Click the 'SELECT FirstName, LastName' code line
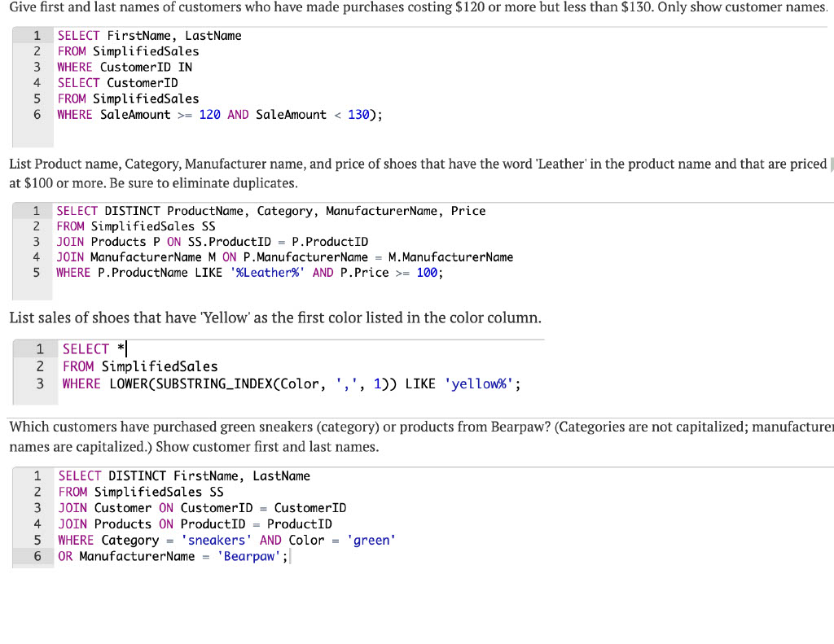Image resolution: width=834 pixels, height=644 pixels. coord(150,36)
